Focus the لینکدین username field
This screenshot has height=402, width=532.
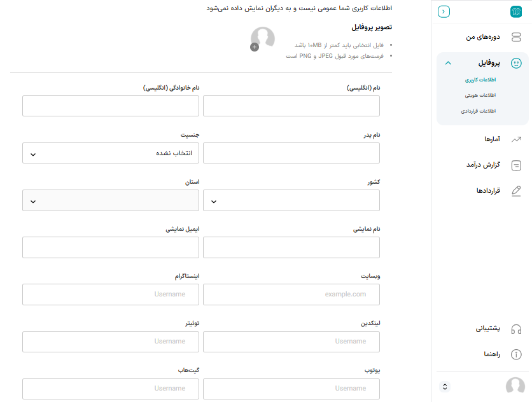tap(291, 342)
